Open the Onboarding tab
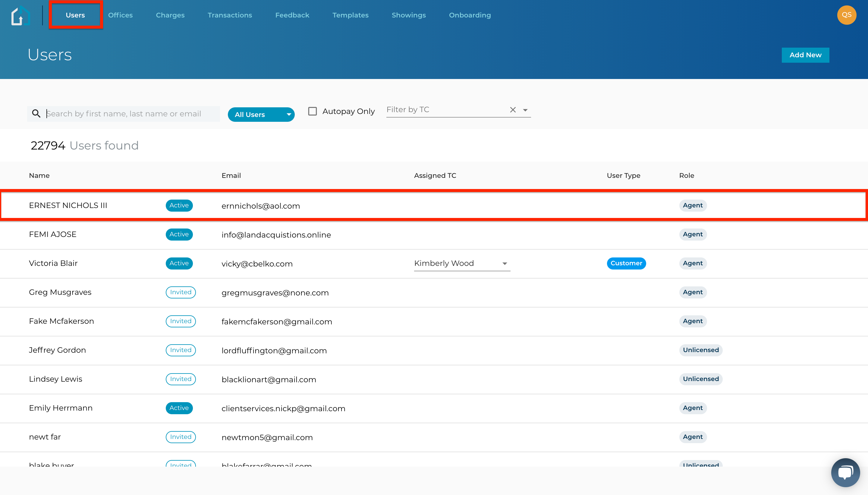Viewport: 868px width, 495px height. [470, 15]
